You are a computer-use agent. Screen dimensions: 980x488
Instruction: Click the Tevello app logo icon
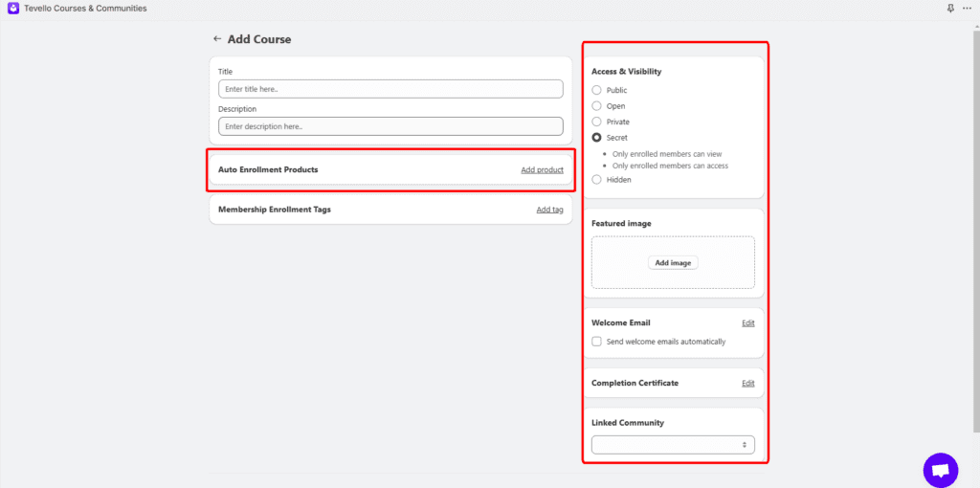(13, 9)
